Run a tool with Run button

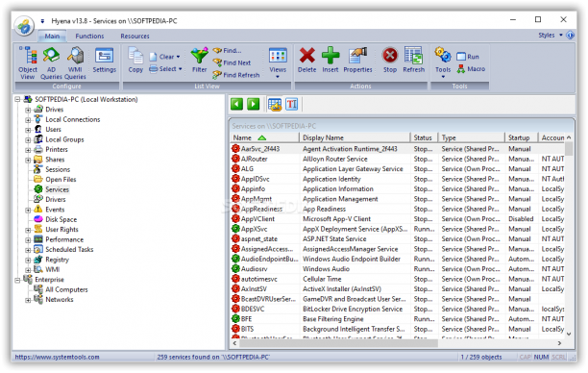click(x=468, y=57)
